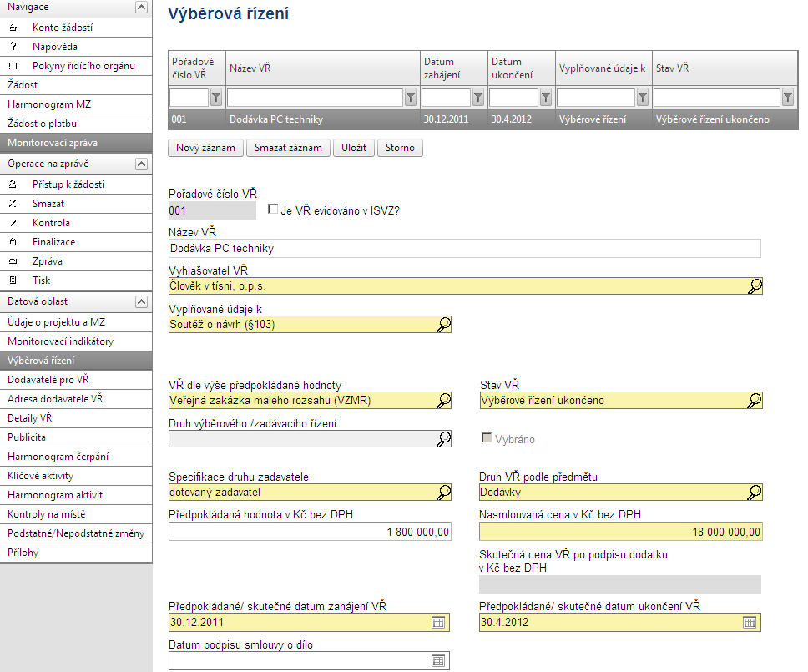
Task: Click filter icon for Název VŘ column
Action: point(411,97)
